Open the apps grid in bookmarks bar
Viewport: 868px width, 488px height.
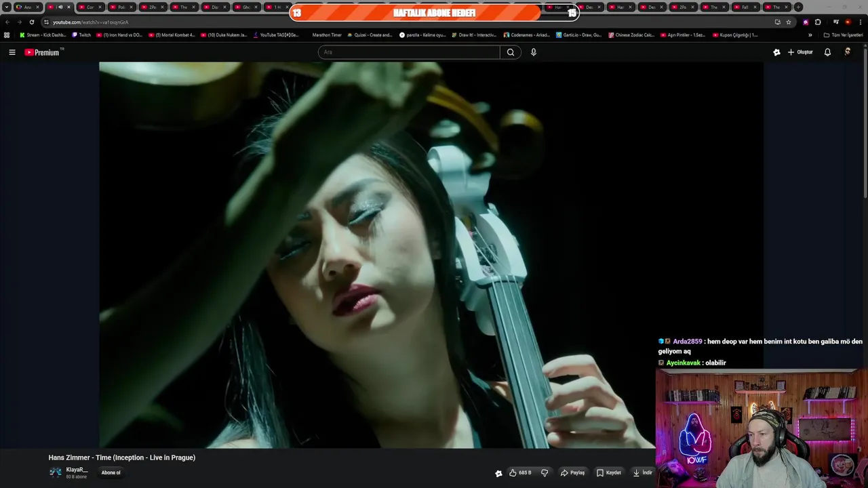point(7,35)
